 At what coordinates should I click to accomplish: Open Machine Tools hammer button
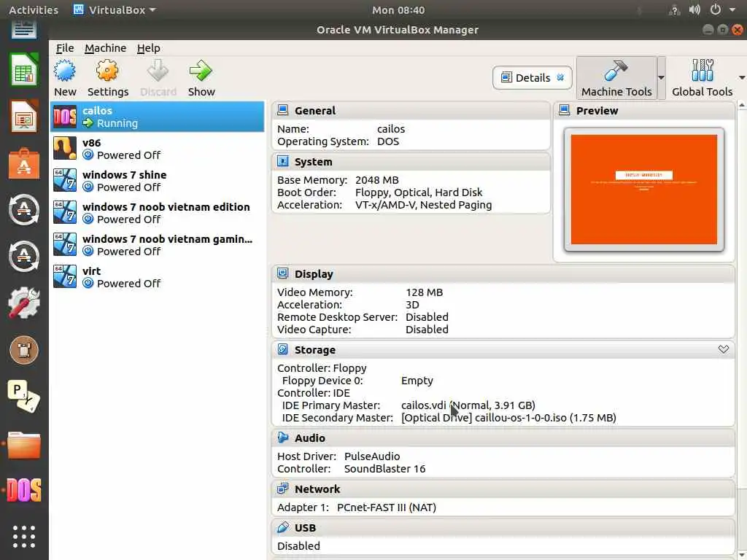[x=616, y=78]
